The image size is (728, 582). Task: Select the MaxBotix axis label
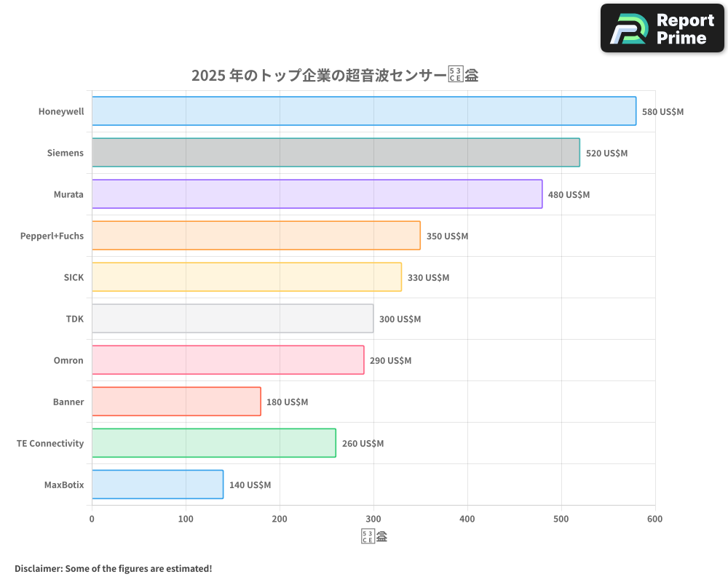click(x=64, y=485)
